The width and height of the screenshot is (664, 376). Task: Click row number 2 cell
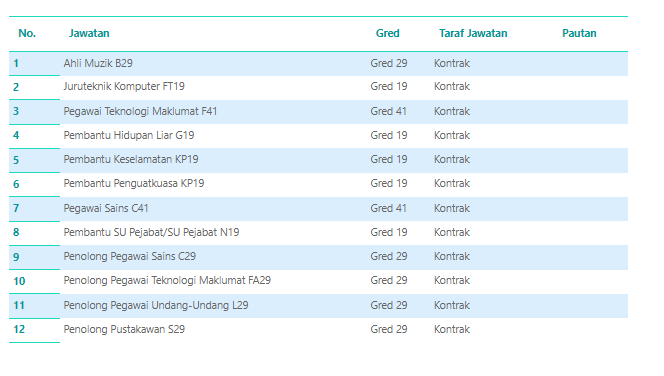click(x=34, y=88)
